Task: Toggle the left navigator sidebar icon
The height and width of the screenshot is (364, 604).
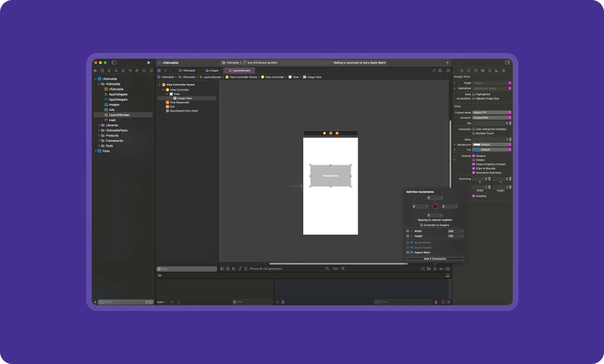Action: [114, 62]
